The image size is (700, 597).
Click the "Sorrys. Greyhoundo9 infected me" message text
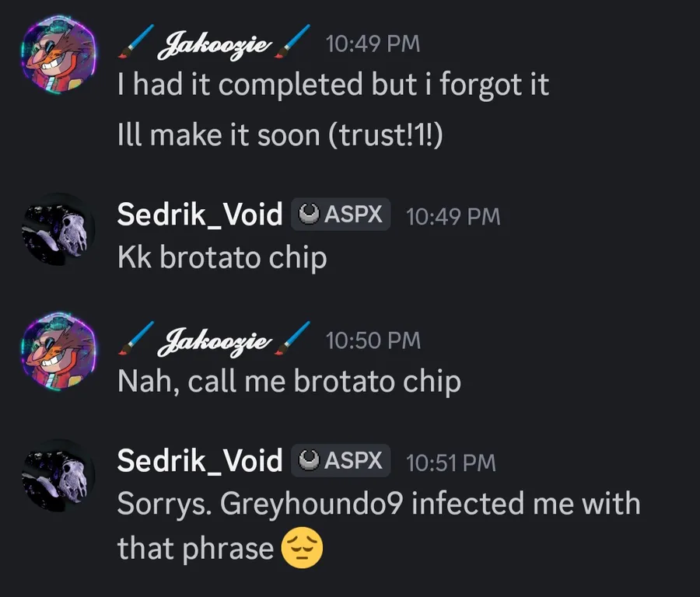point(378,504)
